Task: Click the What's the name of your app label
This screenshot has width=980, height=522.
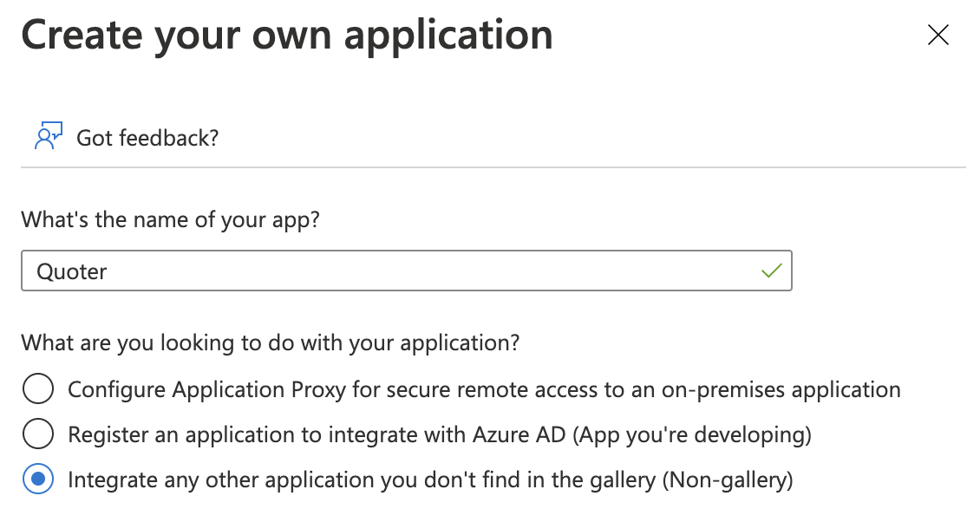Action: click(x=170, y=220)
